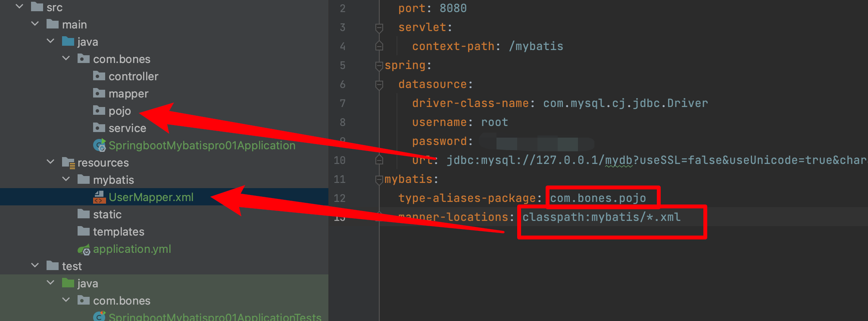The height and width of the screenshot is (321, 868).
Task: Click the fold end marker on line 4
Action: [x=379, y=46]
